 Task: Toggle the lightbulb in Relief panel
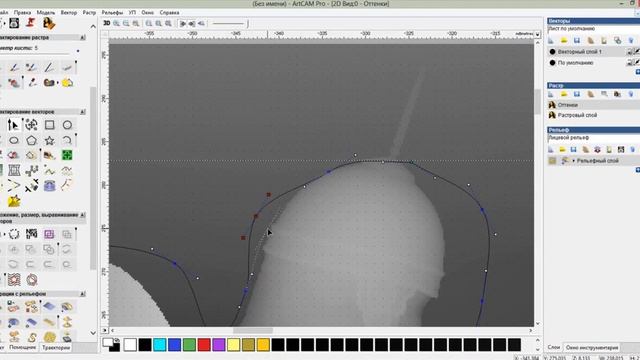click(x=632, y=149)
